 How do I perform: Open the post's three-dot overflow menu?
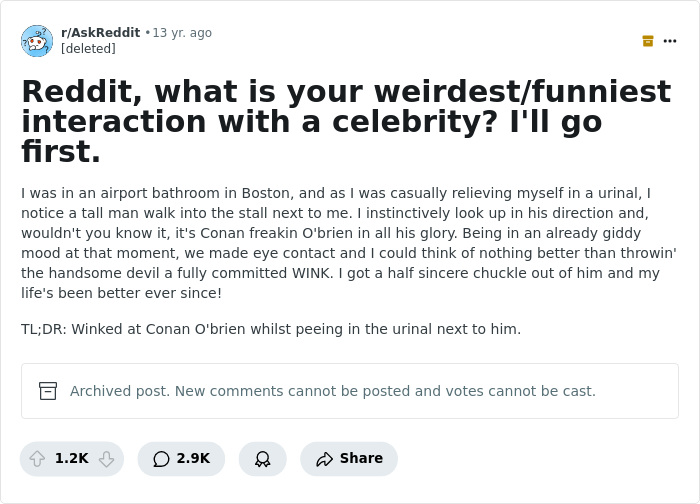(670, 41)
